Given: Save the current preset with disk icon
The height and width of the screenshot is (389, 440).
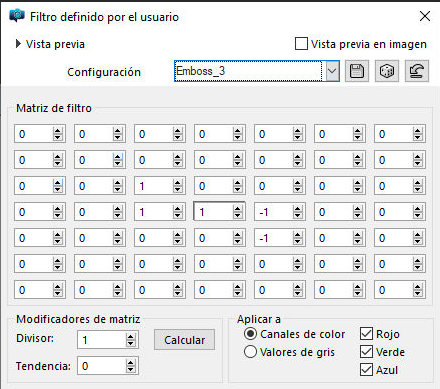Looking at the screenshot, I should click(357, 71).
